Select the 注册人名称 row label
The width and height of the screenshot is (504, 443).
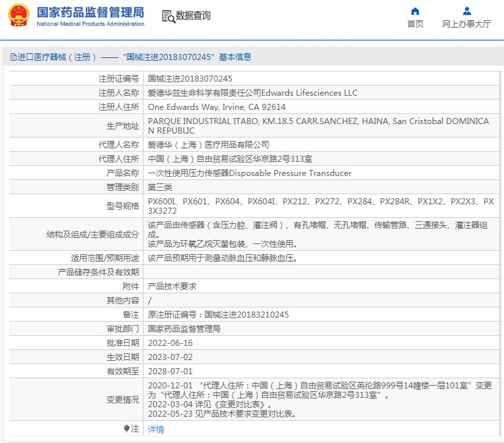click(119, 92)
